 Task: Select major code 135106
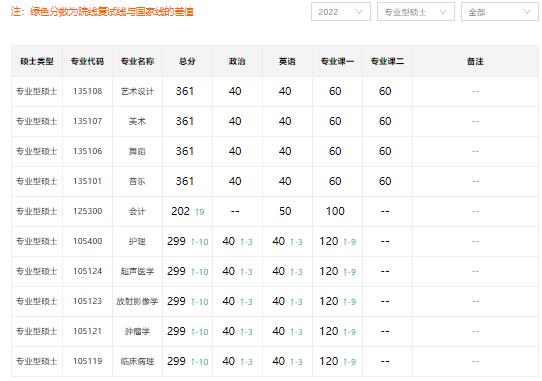pos(87,151)
